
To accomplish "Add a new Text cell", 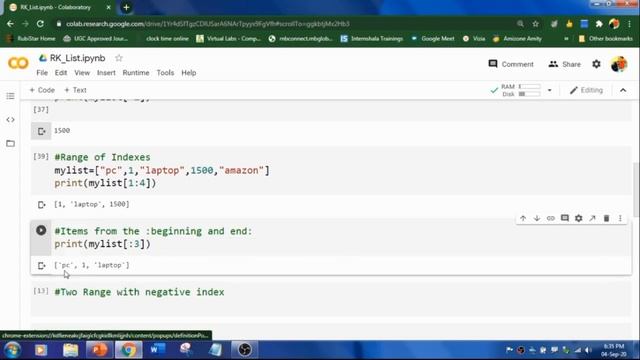I will click(76, 90).
